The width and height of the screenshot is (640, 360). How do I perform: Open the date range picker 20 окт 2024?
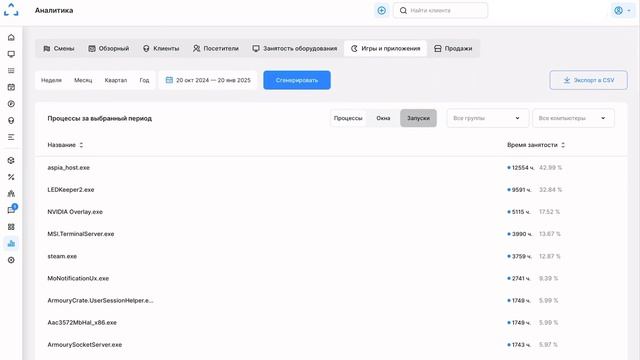[208, 80]
